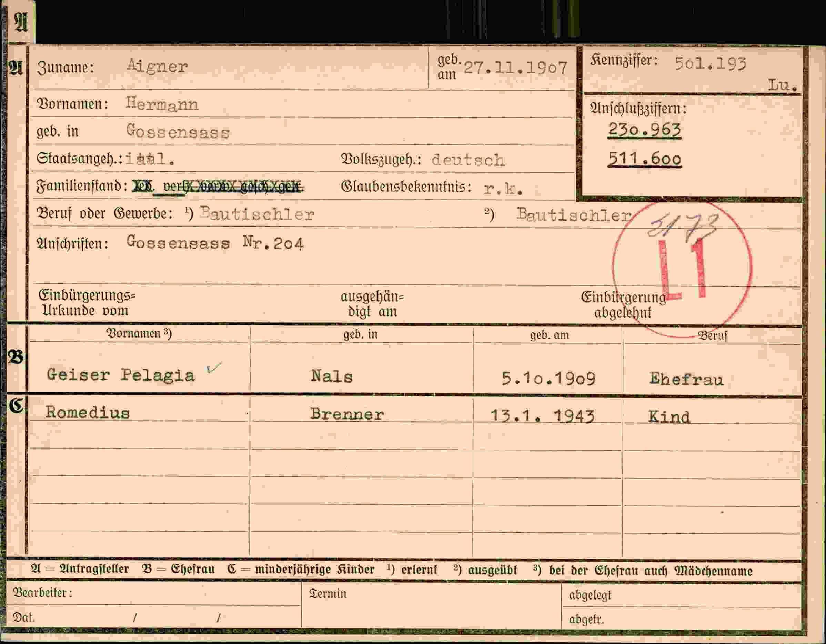Click the struck-out Familienstand entry
The width and height of the screenshot is (826, 644).
tap(217, 186)
